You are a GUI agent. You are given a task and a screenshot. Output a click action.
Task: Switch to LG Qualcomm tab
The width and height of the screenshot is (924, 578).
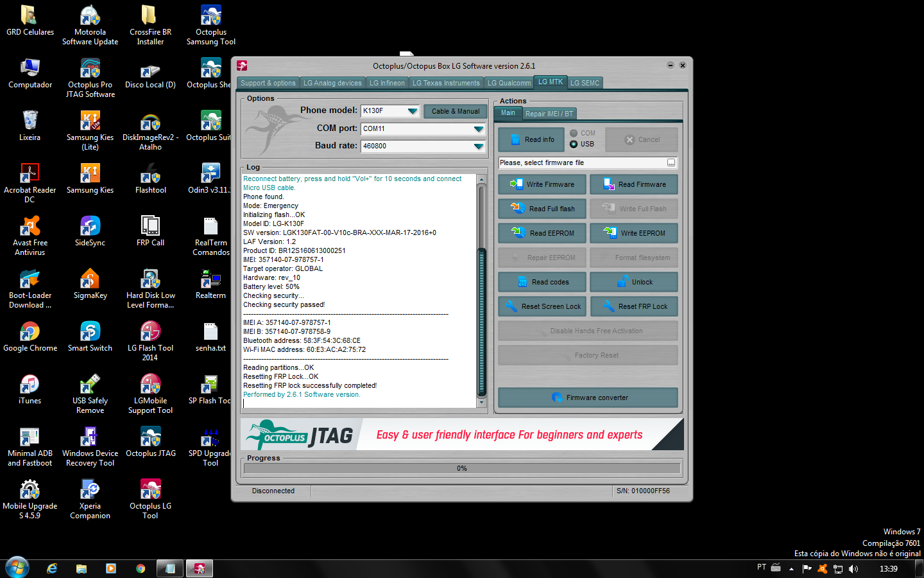[x=509, y=83]
